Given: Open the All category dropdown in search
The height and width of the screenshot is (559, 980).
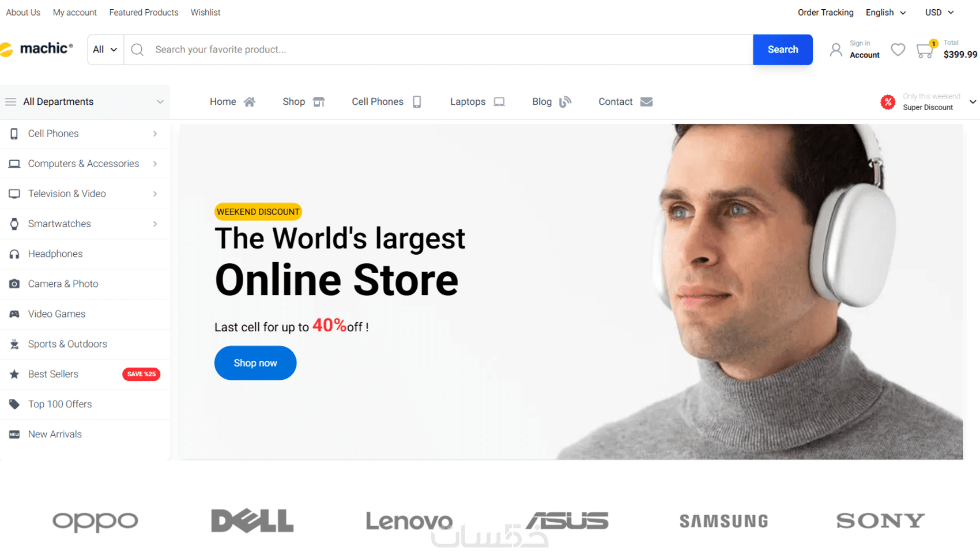Looking at the screenshot, I should click(x=105, y=50).
